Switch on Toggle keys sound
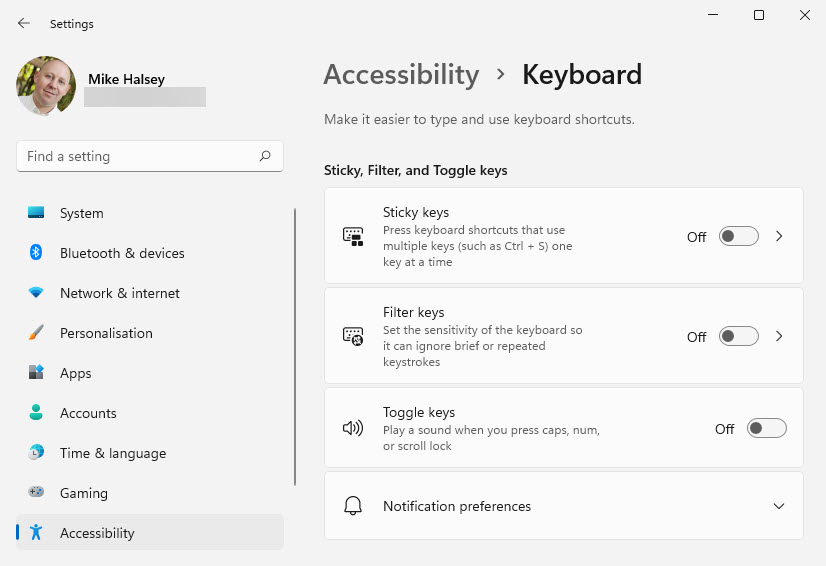 767,429
